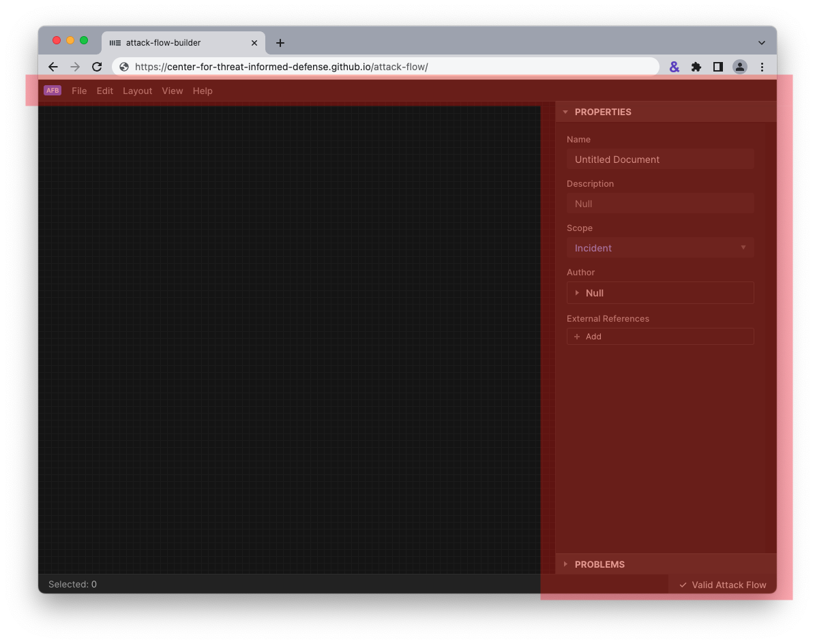The width and height of the screenshot is (815, 644).
Task: Open Chrome three-dot menu
Action: (x=762, y=67)
